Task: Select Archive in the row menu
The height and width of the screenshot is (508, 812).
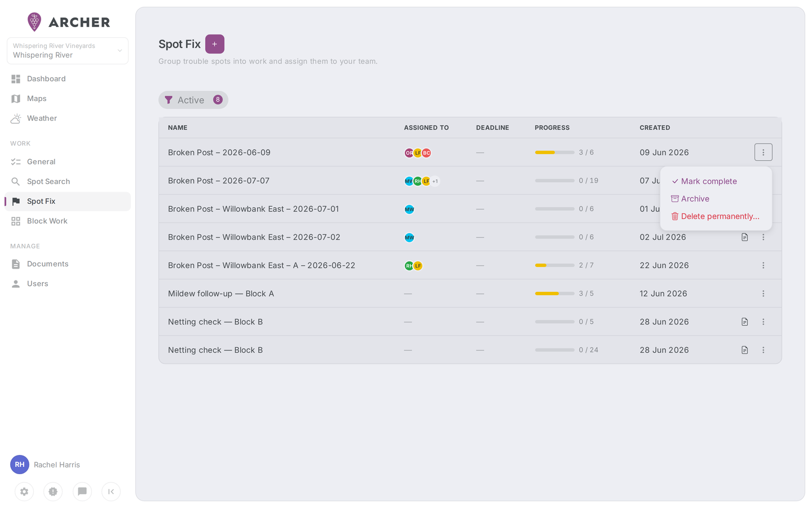Action: coord(716,199)
